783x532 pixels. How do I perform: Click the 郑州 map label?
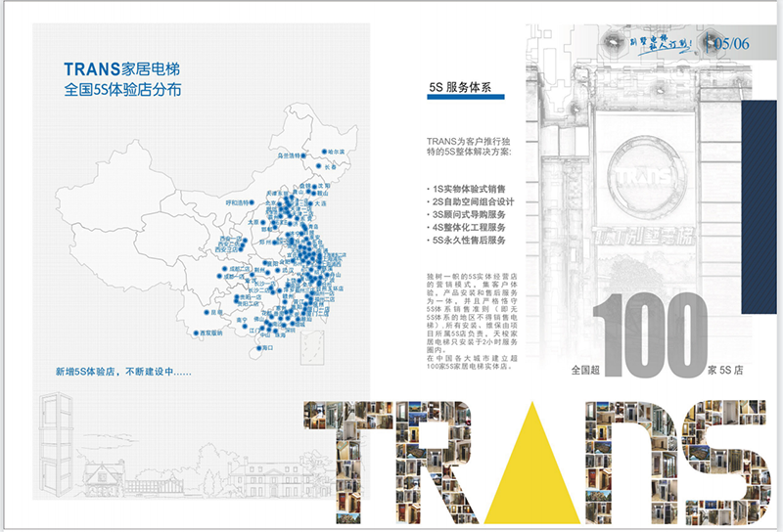(x=265, y=243)
